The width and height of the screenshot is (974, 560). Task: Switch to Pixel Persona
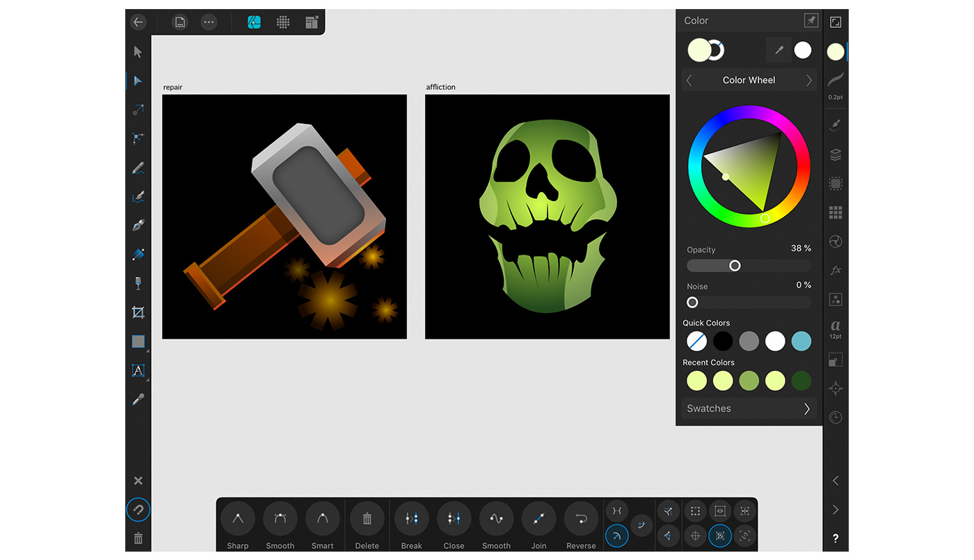(x=282, y=22)
